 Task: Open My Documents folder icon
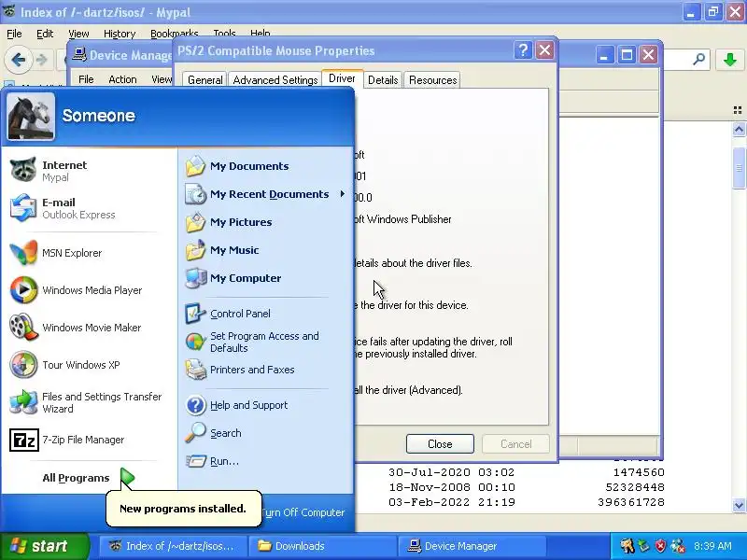pyautogui.click(x=195, y=166)
